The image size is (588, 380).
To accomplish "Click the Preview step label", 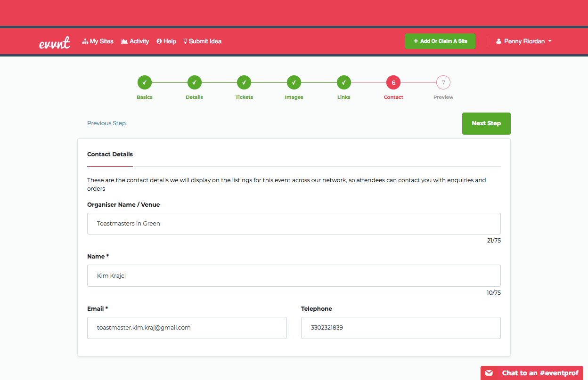I will point(443,97).
